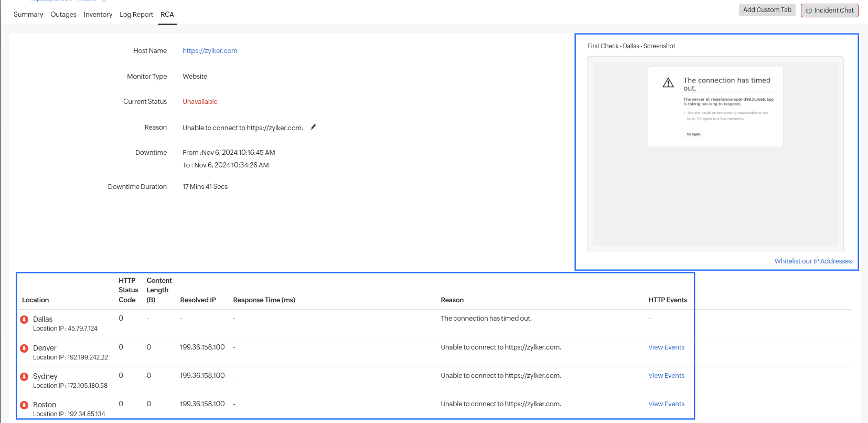
Task: Click the Content Length (B) column header
Action: pyautogui.click(x=159, y=290)
